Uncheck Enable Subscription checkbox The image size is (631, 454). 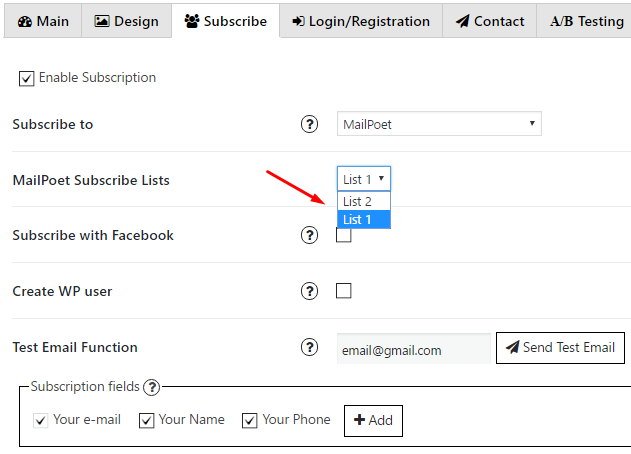click(27, 78)
